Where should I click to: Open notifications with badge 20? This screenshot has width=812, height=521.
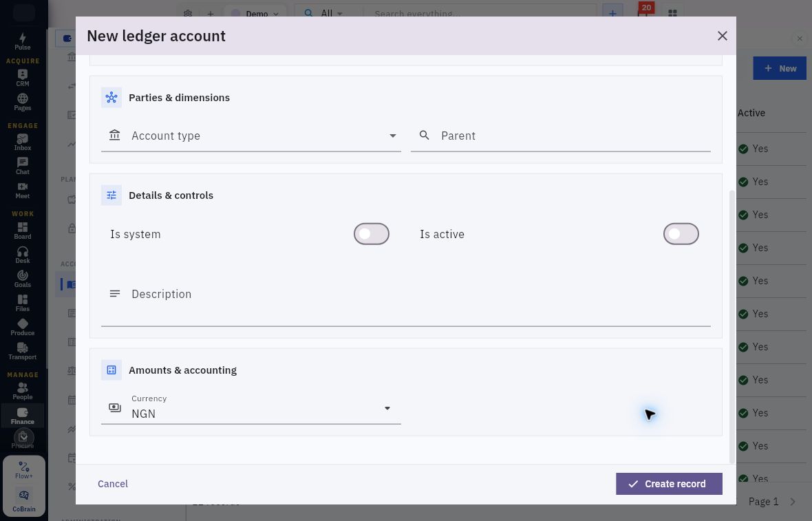pos(643,12)
